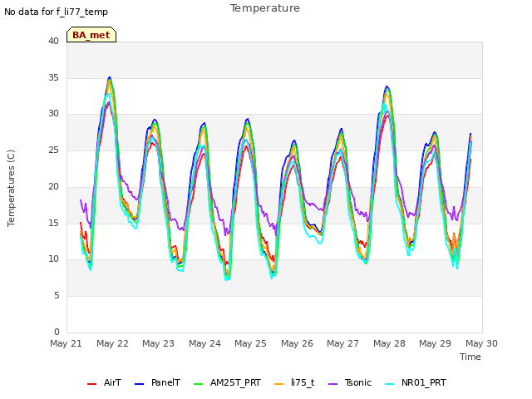
Task: Click the Tsonic legend label
Action: pyautogui.click(x=358, y=382)
